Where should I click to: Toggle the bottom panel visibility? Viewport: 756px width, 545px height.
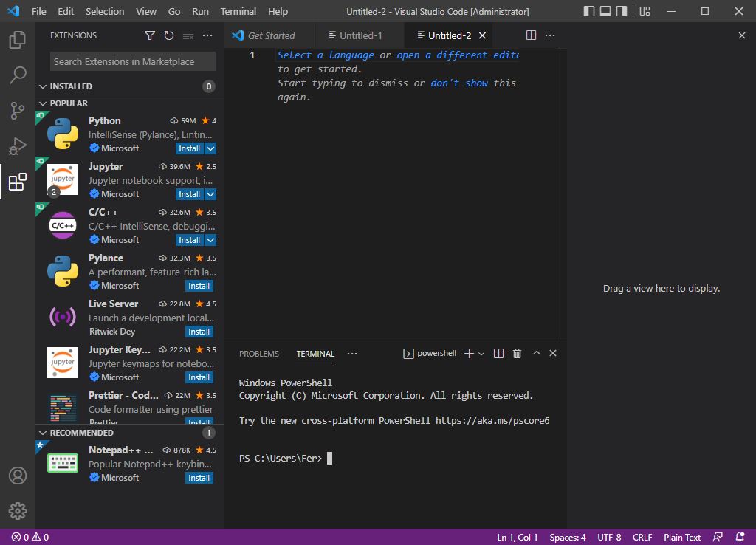click(x=605, y=11)
